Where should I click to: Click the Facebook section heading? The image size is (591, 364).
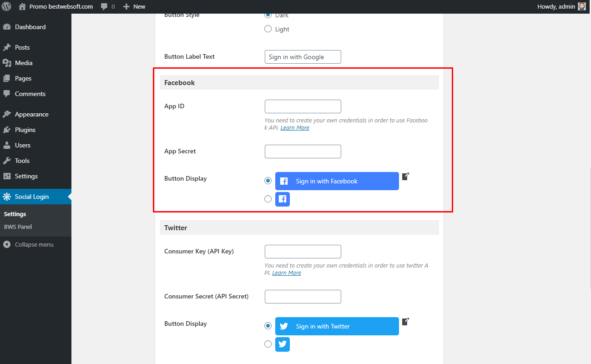[179, 83]
